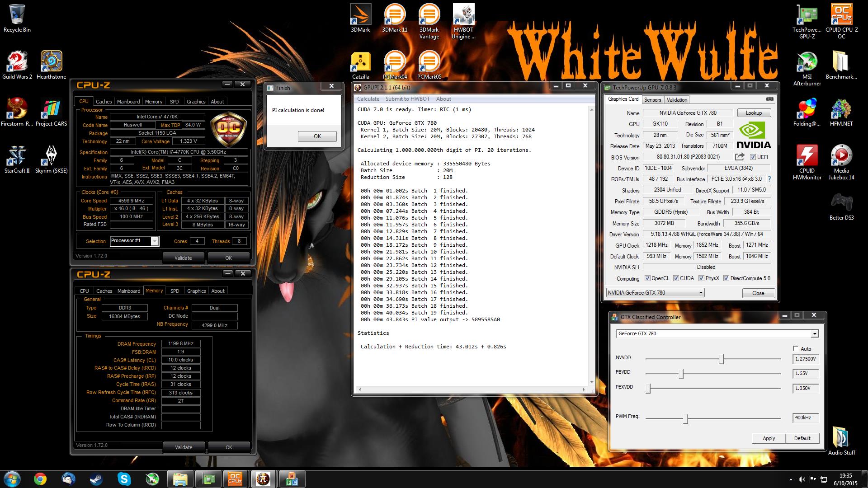
Task: Switch to SPD tab in top CPU-Z
Action: (x=175, y=102)
